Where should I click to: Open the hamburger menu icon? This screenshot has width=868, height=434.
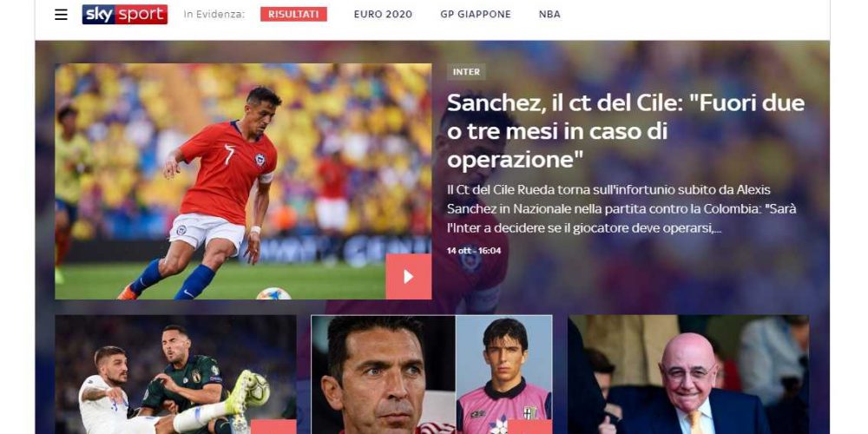pos(61,15)
